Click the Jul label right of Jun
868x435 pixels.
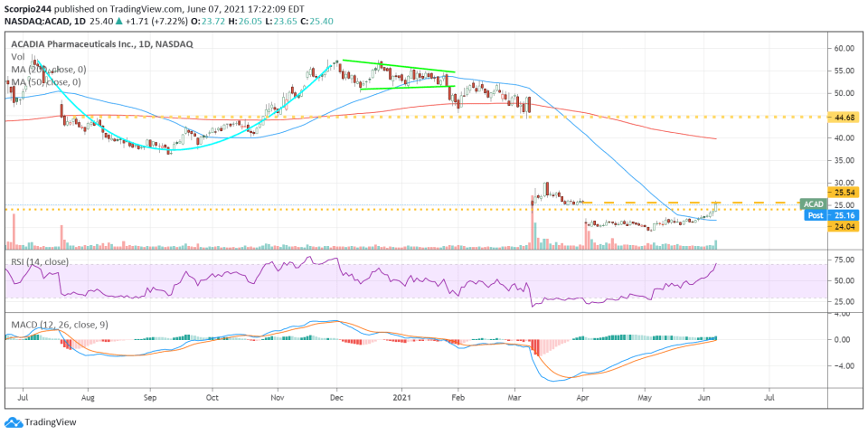coord(769,397)
